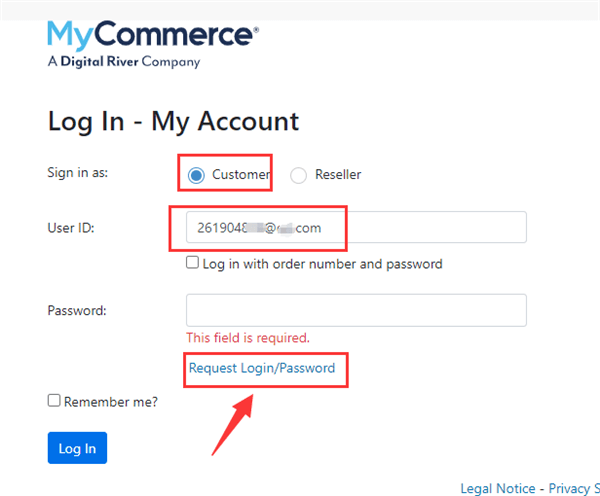Click the "Reseller" option label text

pos(338,175)
